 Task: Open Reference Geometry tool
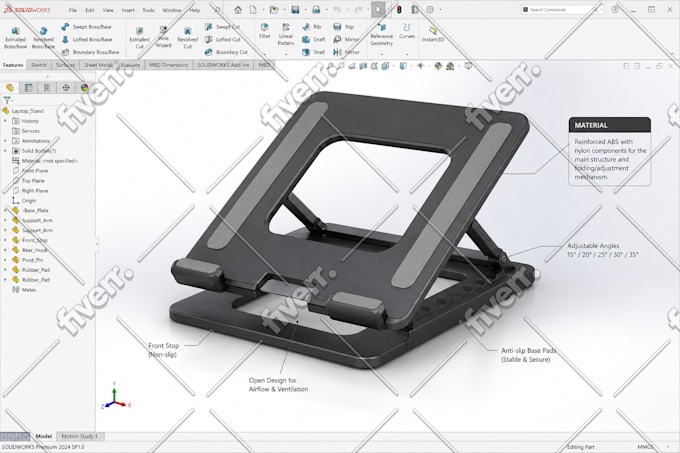point(382,34)
